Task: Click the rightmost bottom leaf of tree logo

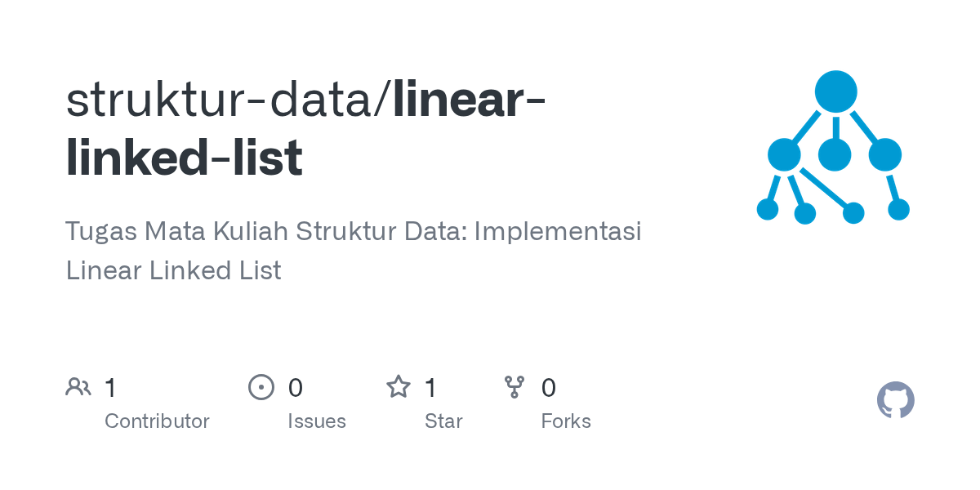Action: 898,209
